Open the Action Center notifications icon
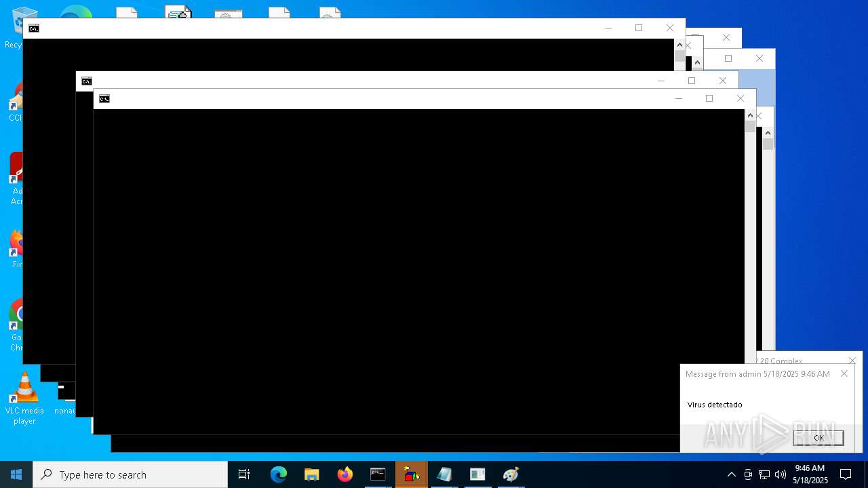Viewport: 868px width, 488px height. (x=846, y=474)
